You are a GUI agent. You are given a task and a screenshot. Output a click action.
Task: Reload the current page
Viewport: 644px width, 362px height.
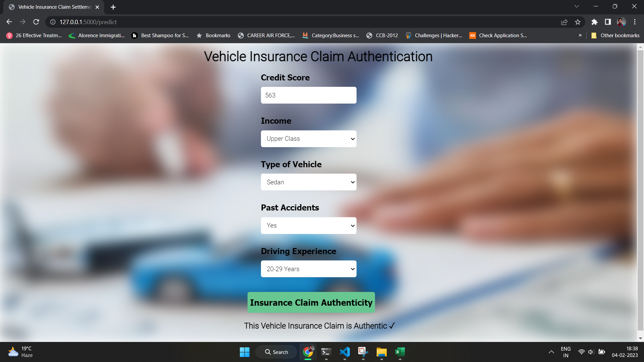(36, 22)
